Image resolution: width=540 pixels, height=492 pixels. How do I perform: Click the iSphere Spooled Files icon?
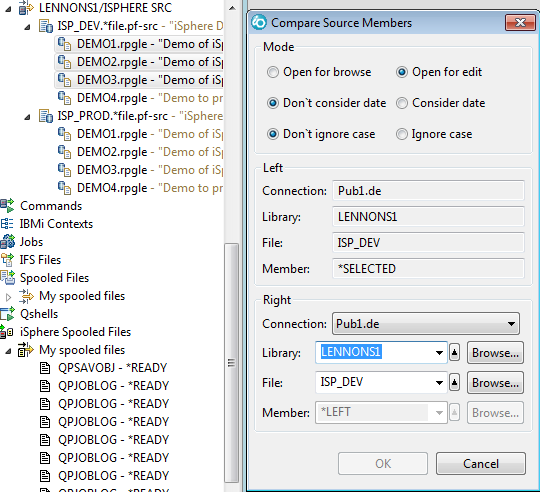click(7, 332)
